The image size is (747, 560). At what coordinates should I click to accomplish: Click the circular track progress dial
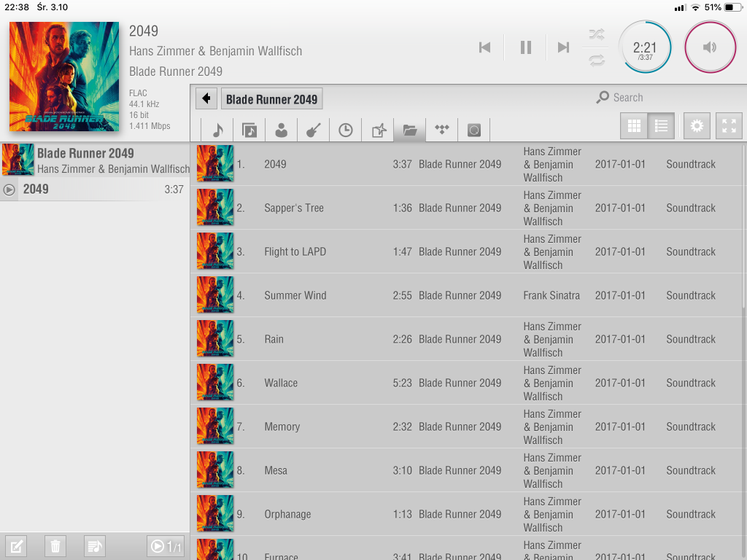(x=645, y=47)
